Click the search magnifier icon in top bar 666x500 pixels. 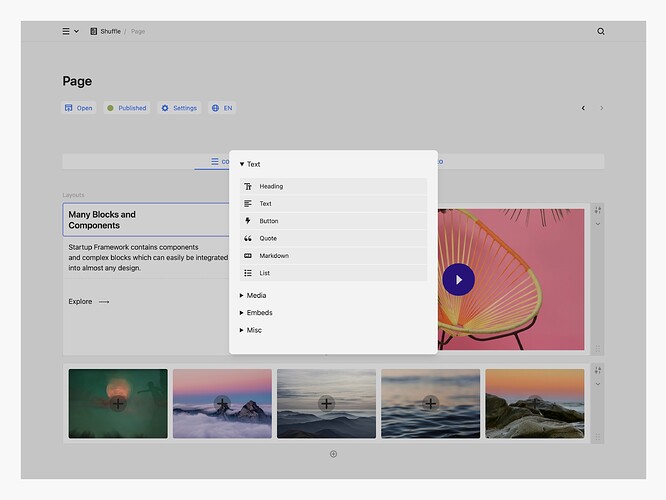[601, 31]
